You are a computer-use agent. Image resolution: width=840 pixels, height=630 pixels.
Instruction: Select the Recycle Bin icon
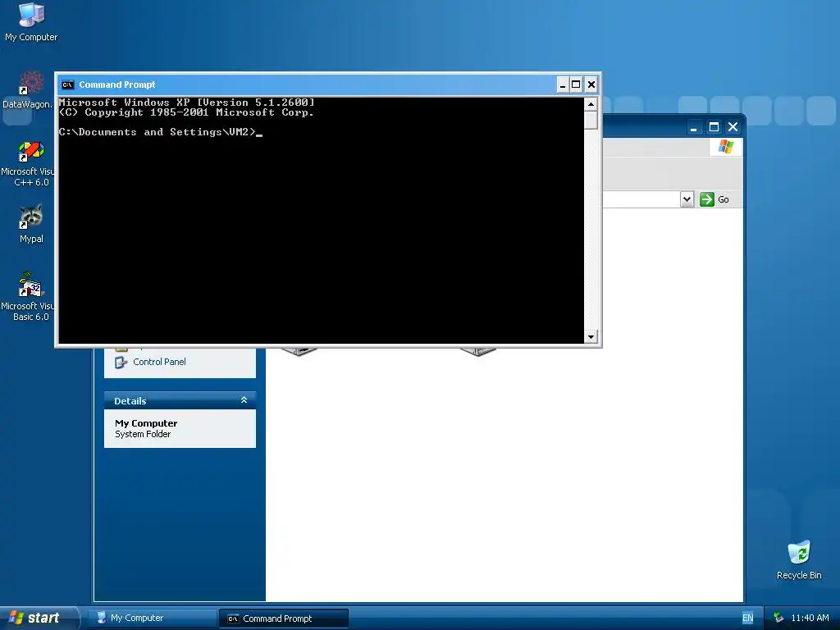pyautogui.click(x=799, y=559)
